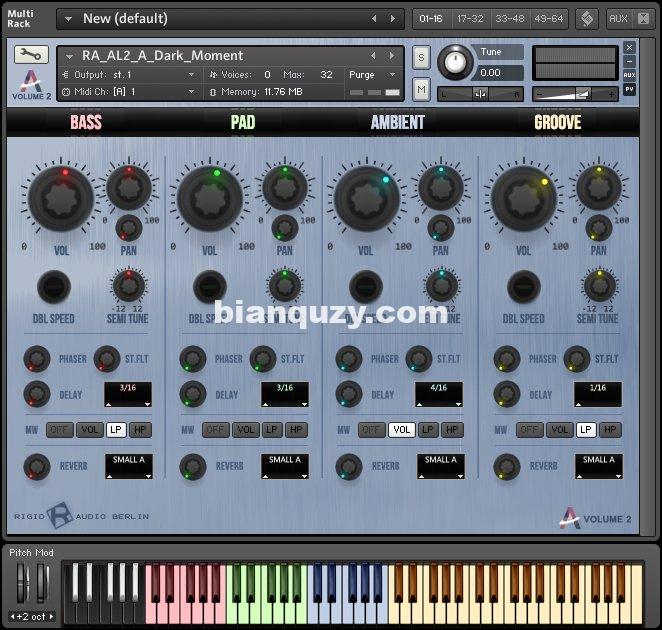Click the Pitch wheel
This screenshot has width=662, height=630.
tap(22, 584)
